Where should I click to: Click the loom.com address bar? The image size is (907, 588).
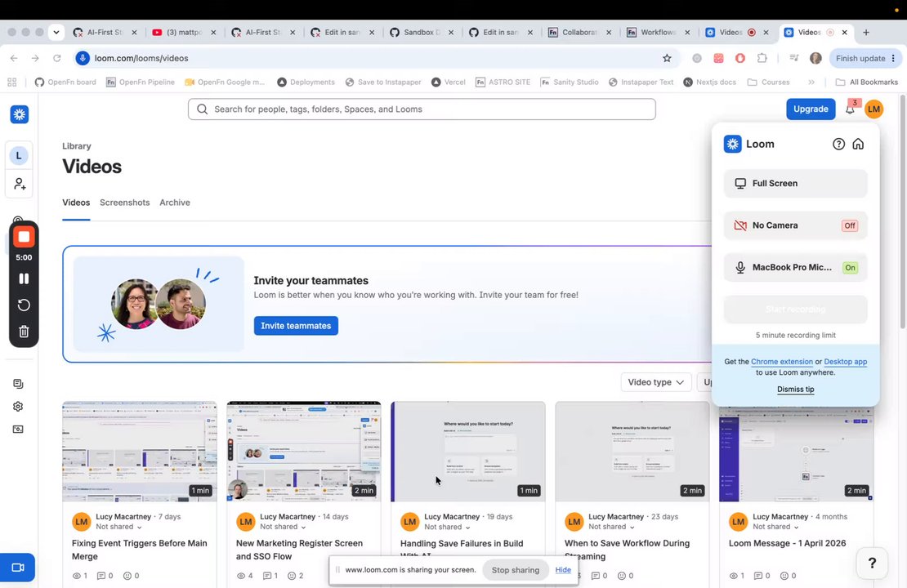(x=370, y=58)
